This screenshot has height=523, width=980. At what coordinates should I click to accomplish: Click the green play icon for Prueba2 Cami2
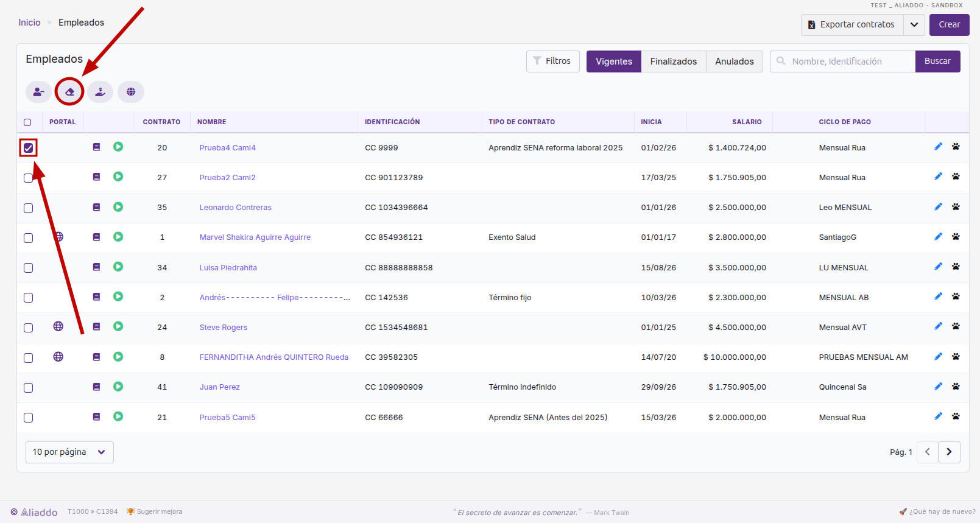click(x=118, y=177)
